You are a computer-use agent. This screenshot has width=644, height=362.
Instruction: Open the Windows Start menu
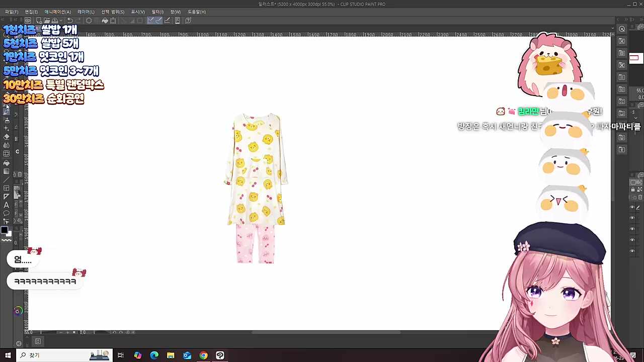8,355
